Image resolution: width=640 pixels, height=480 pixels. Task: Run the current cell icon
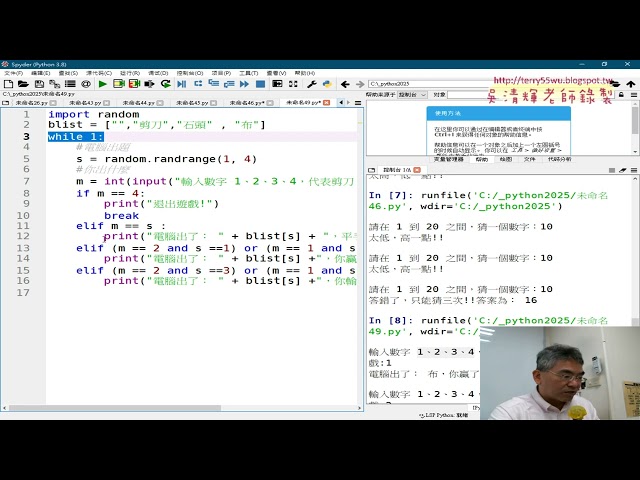(118, 84)
